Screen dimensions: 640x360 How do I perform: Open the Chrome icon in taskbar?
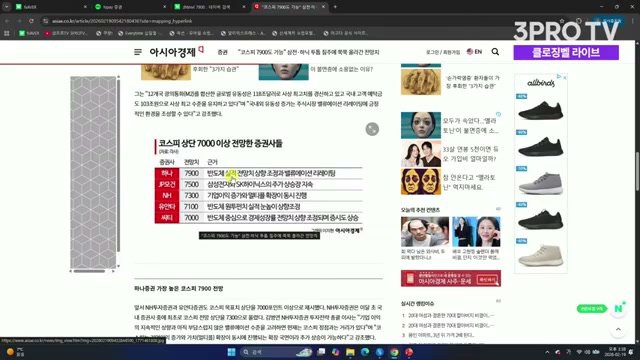[394, 352]
